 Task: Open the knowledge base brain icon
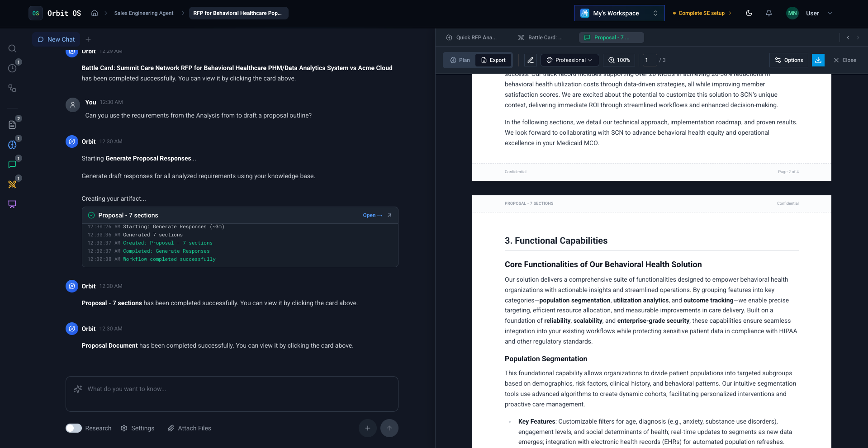click(x=12, y=145)
